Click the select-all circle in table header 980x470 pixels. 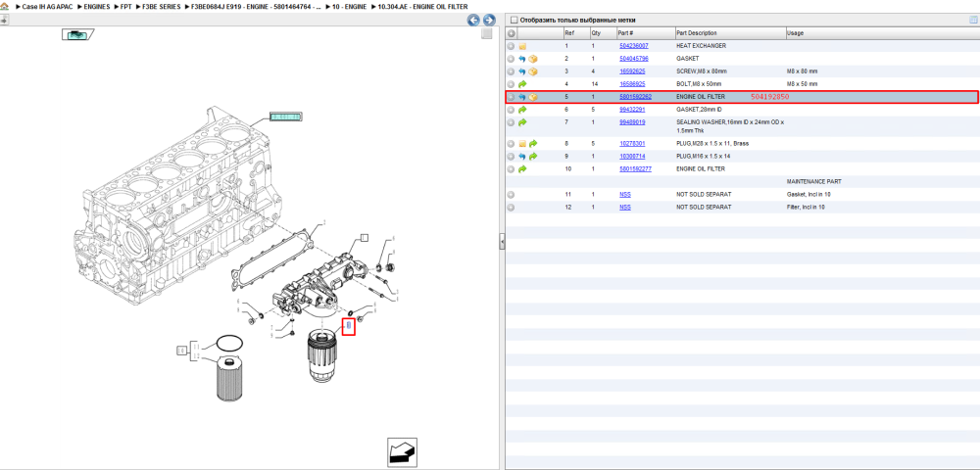coord(512,33)
